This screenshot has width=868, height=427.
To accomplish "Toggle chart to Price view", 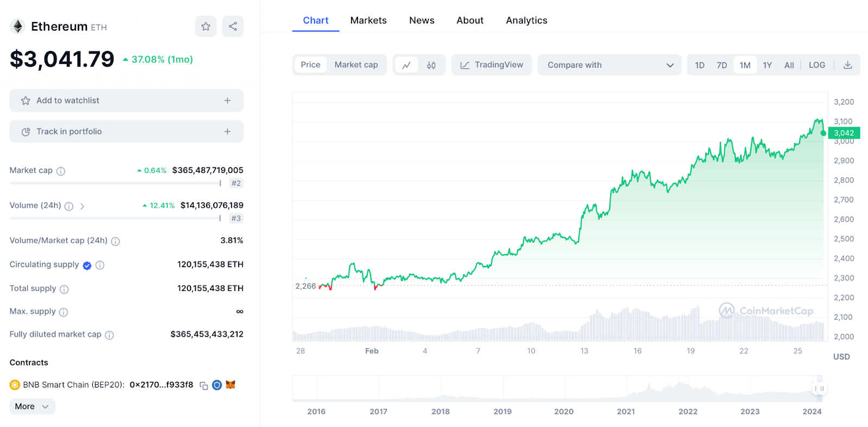I will click(x=310, y=64).
